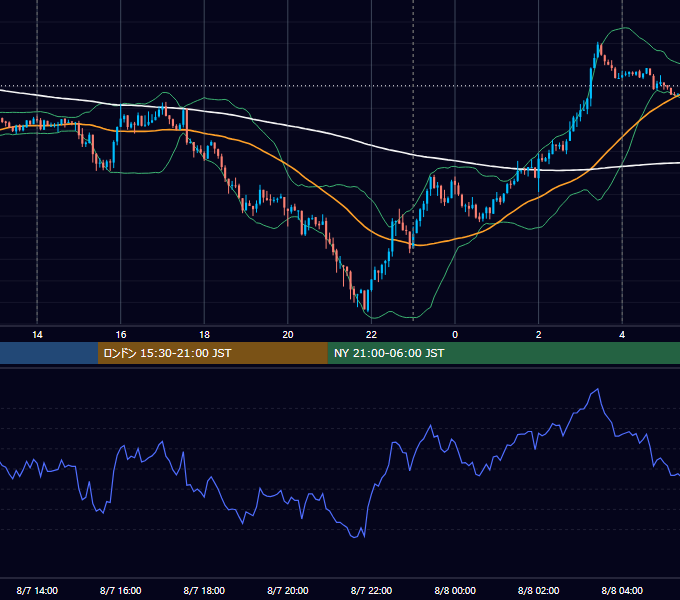680x600 pixels.
Task: Click the 0 hour label on the price chart axis
Action: coord(455,335)
